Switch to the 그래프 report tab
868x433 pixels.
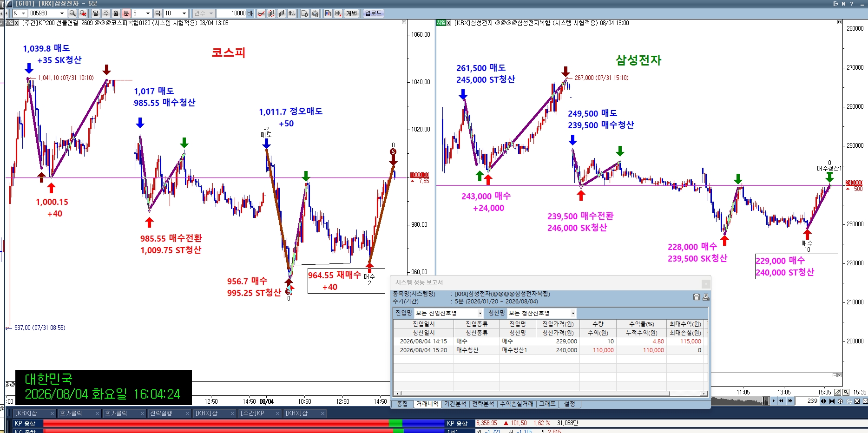click(547, 404)
